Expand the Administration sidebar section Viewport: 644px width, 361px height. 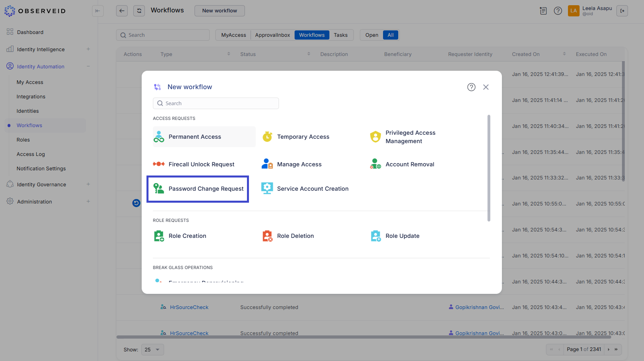point(88,201)
